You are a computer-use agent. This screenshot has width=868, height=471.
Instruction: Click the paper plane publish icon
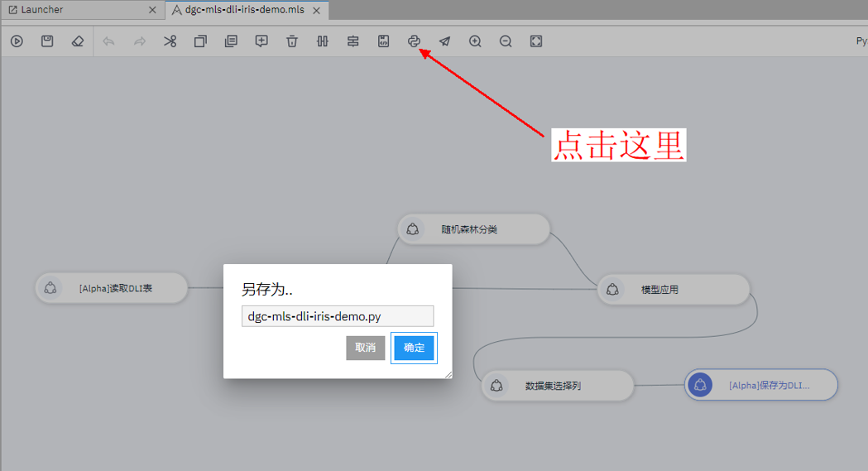444,41
